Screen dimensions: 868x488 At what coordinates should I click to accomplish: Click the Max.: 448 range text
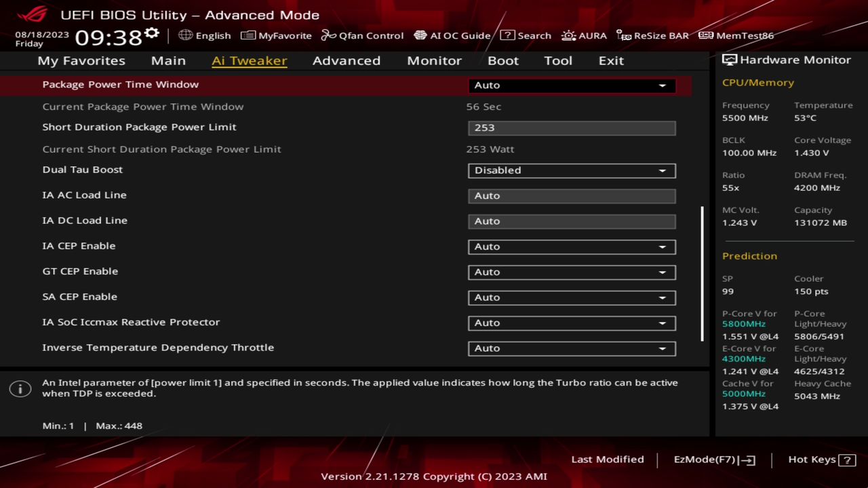(119, 426)
